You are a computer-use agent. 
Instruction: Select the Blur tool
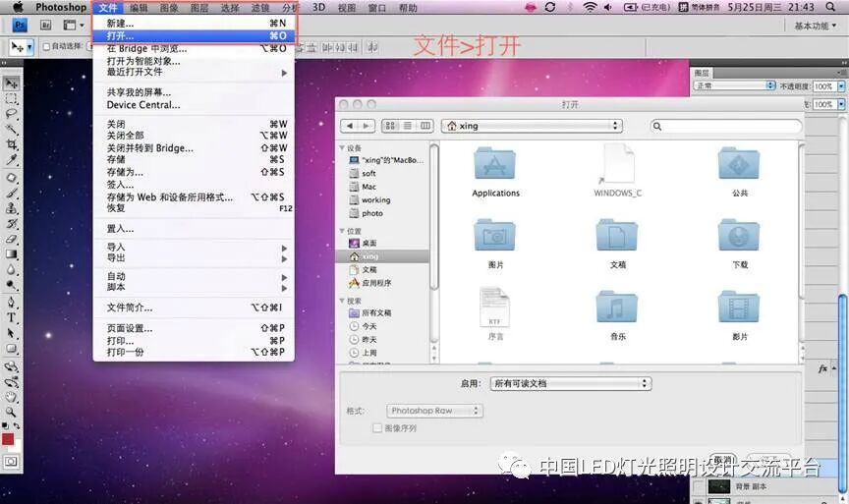12,269
